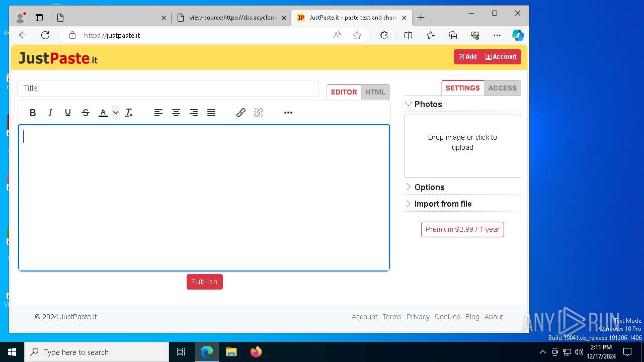Open File Explorer from taskbar
644x362 pixels.
click(231, 352)
